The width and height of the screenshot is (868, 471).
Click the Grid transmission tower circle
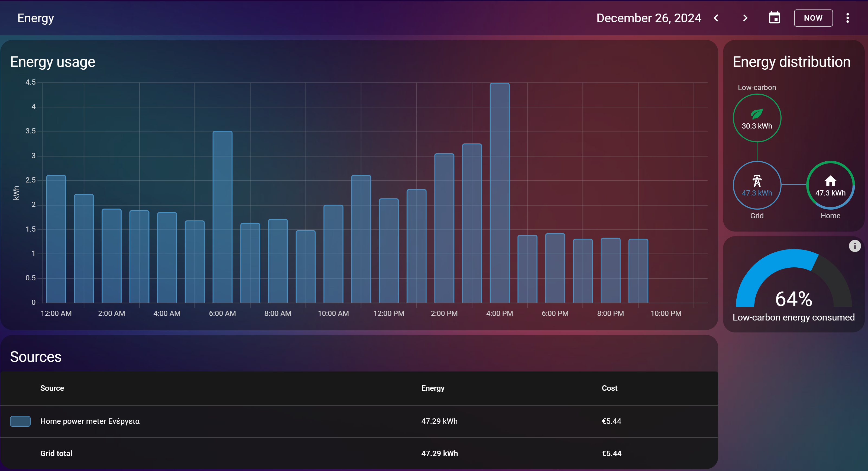pyautogui.click(x=757, y=185)
